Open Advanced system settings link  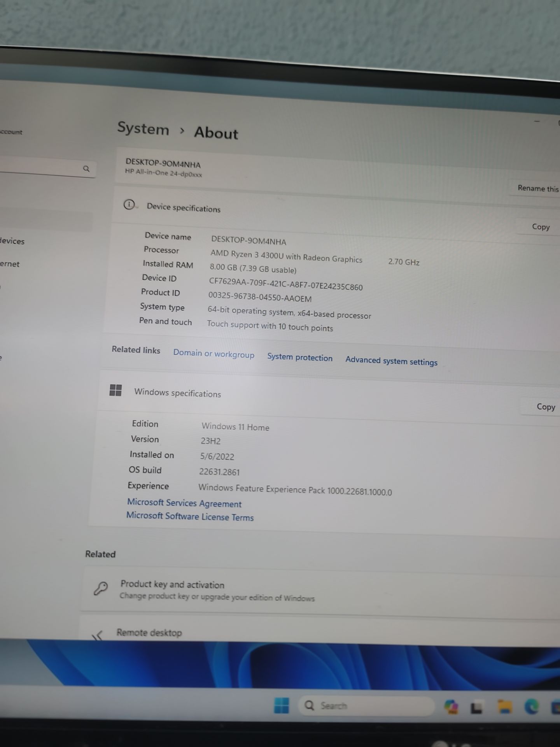(x=391, y=361)
